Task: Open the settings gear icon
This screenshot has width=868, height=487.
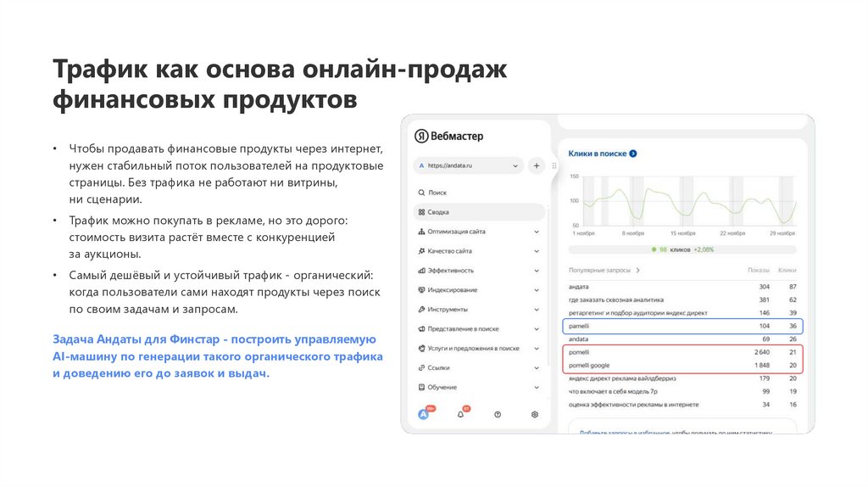Action: click(x=535, y=414)
